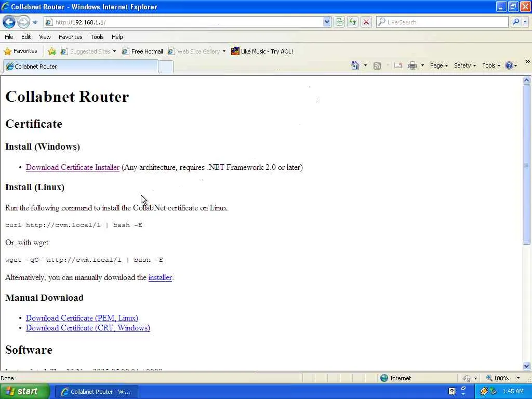Screen dimensions: 532x399
Task: Click the Refresh page icon
Action: coord(353,22)
